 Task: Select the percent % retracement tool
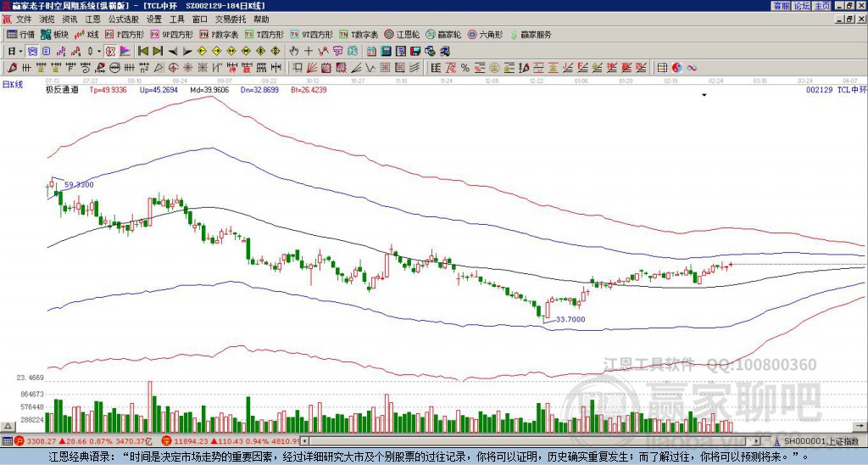465,68
